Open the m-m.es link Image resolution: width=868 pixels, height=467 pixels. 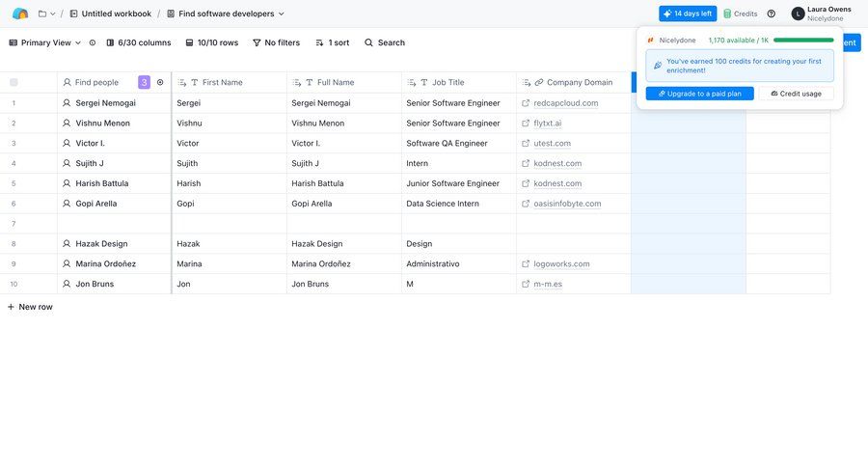click(548, 285)
